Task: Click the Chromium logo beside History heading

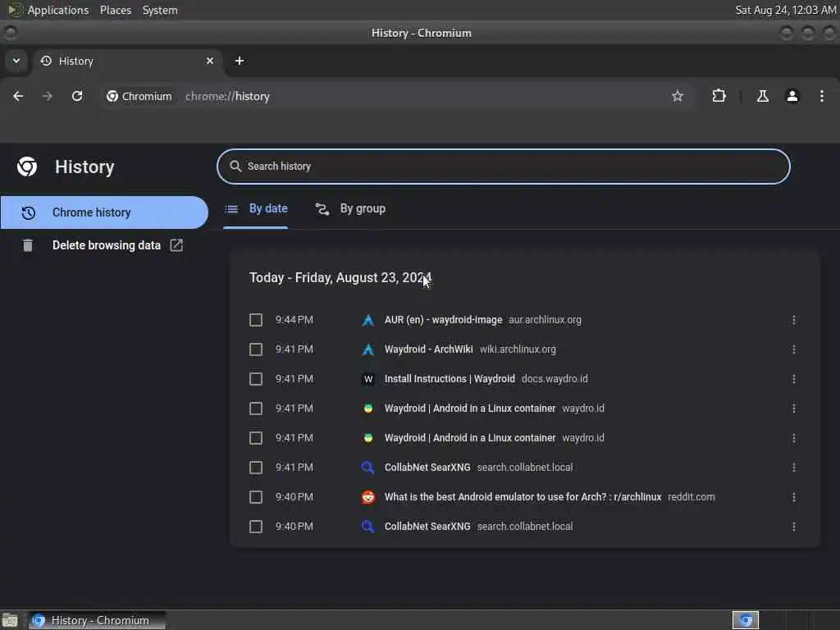Action: pos(27,167)
